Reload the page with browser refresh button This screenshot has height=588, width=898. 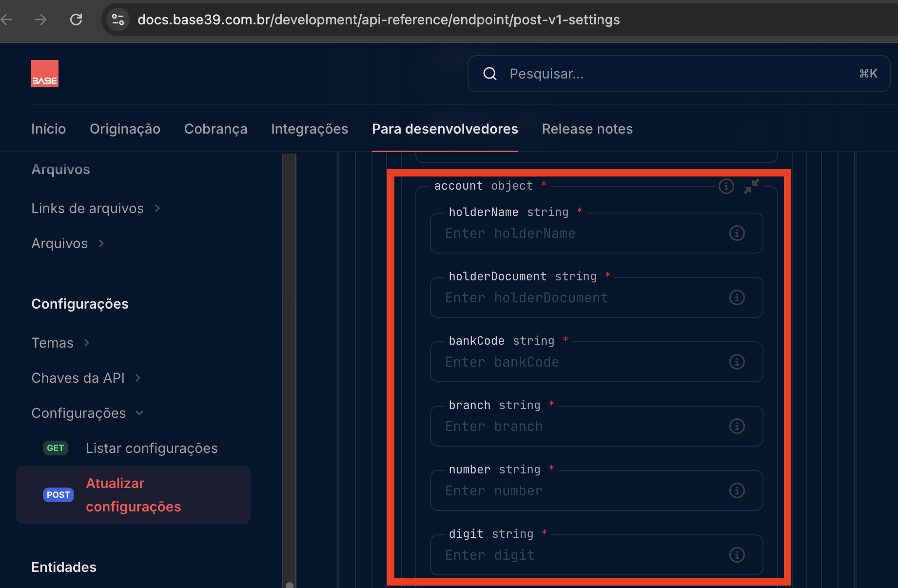(76, 20)
